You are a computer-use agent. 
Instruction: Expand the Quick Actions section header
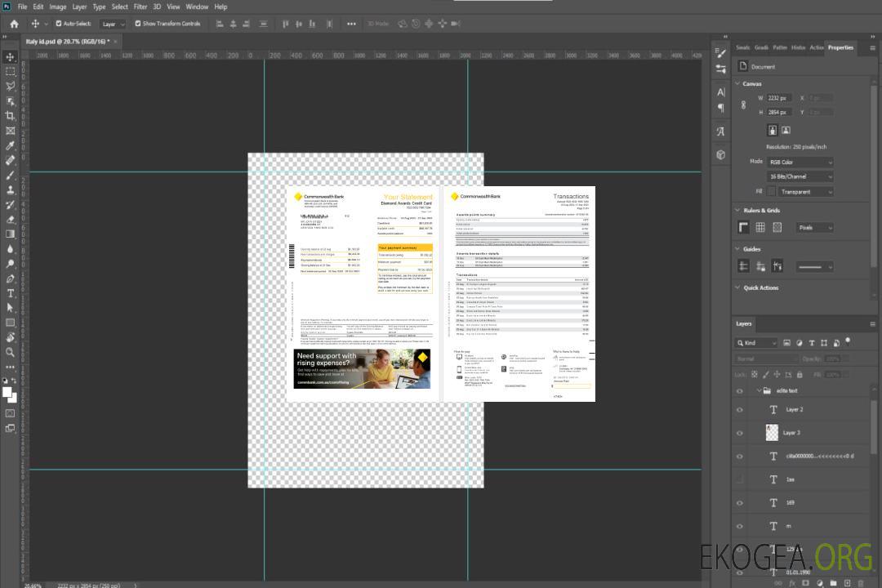point(761,287)
